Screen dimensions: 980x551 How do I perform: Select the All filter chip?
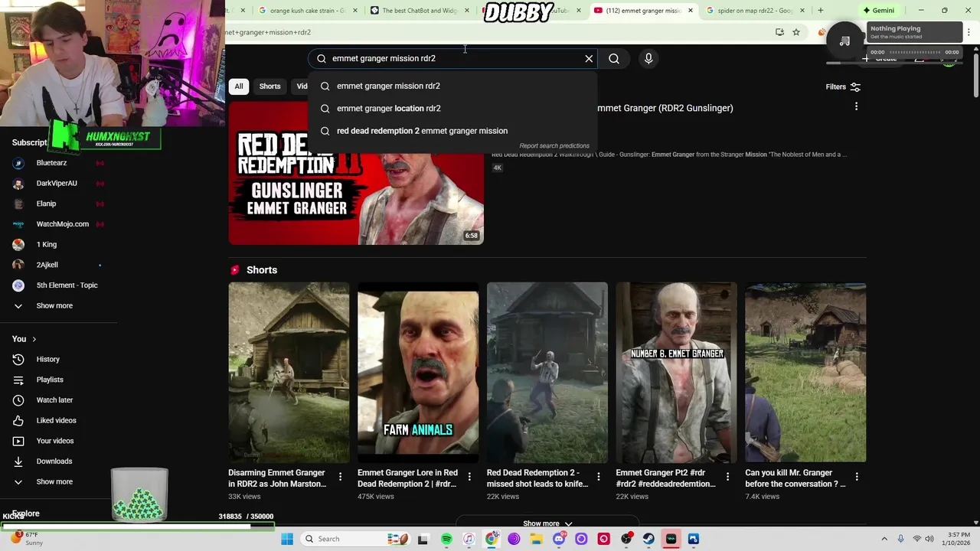[x=239, y=86]
